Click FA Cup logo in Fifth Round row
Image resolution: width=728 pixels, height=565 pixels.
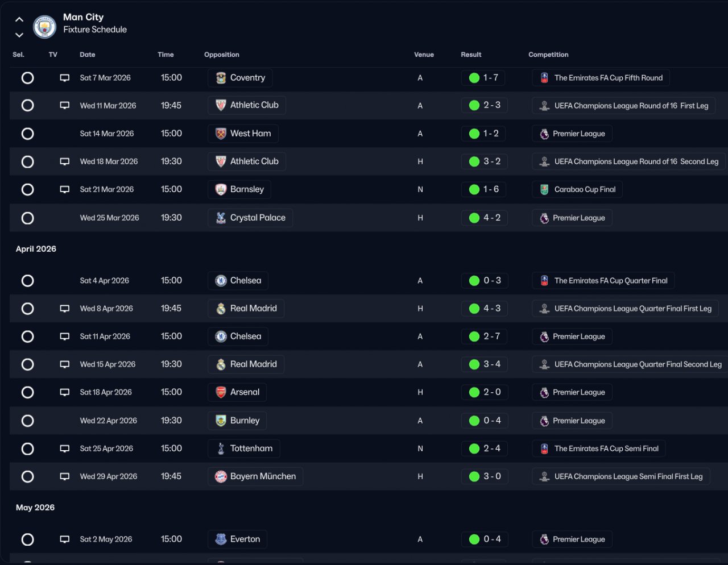(x=544, y=78)
